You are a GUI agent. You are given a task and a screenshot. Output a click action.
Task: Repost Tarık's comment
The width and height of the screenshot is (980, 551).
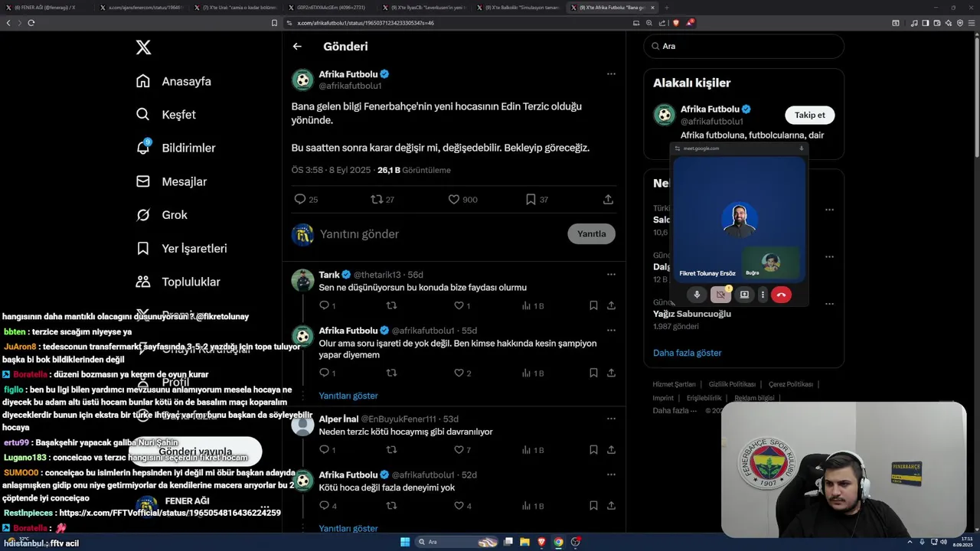[391, 305]
